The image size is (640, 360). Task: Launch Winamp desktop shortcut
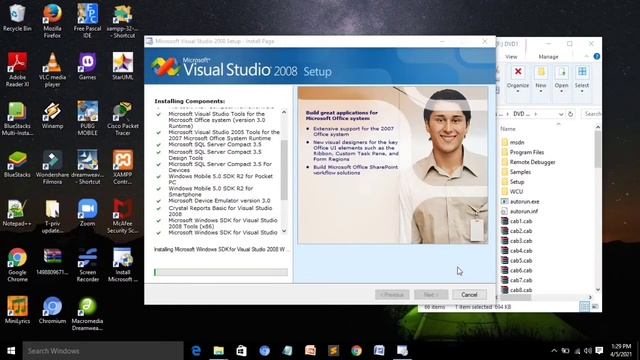tap(52, 115)
